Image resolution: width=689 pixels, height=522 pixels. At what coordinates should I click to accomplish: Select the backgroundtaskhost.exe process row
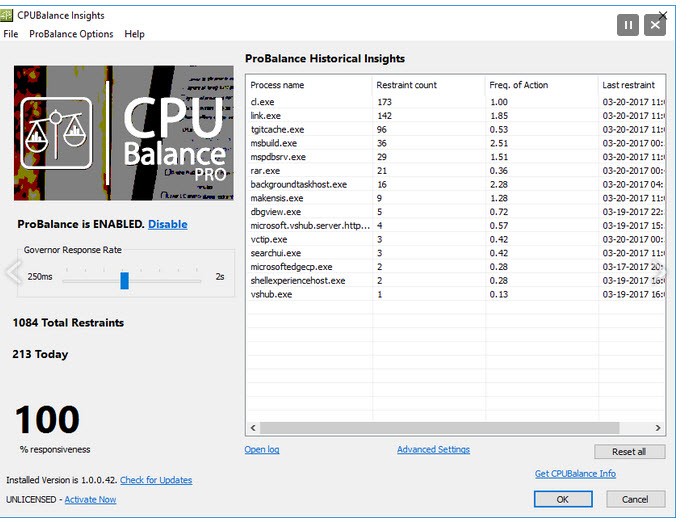pyautogui.click(x=455, y=185)
